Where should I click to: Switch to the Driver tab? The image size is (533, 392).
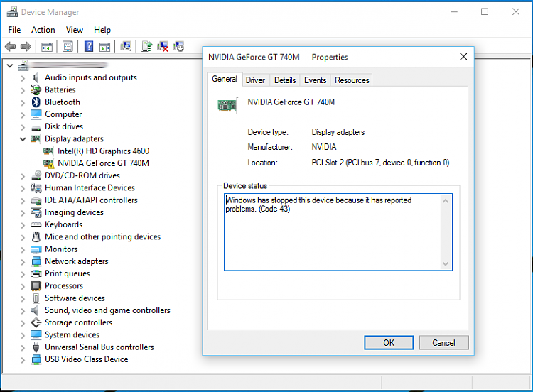tap(255, 80)
